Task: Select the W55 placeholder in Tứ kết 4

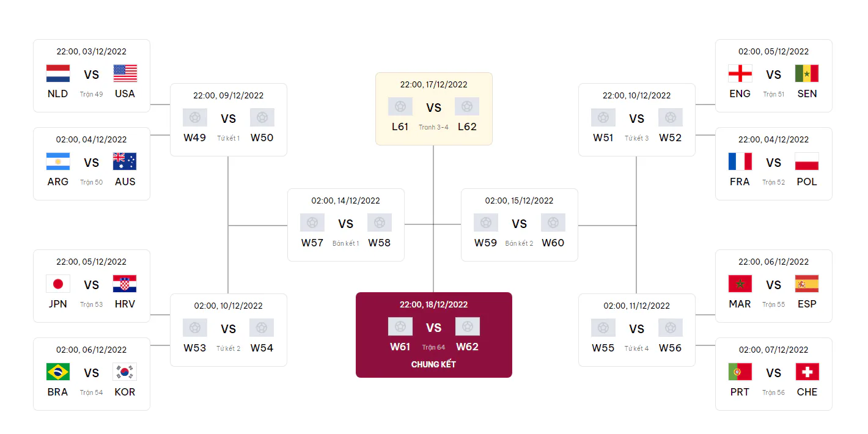Action: click(603, 348)
